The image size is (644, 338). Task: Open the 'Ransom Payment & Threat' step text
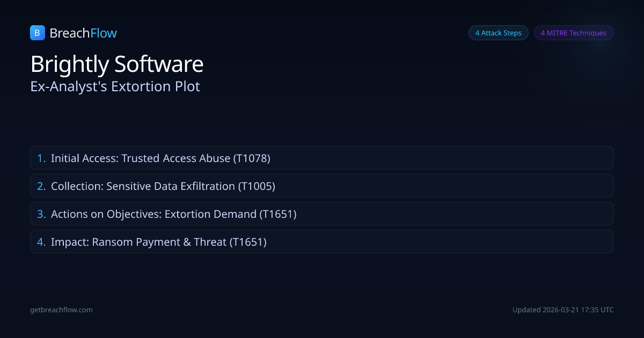(x=159, y=242)
